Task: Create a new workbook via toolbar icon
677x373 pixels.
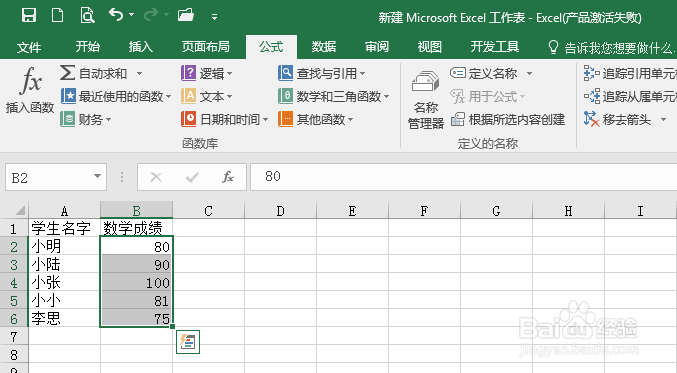Action: point(57,16)
